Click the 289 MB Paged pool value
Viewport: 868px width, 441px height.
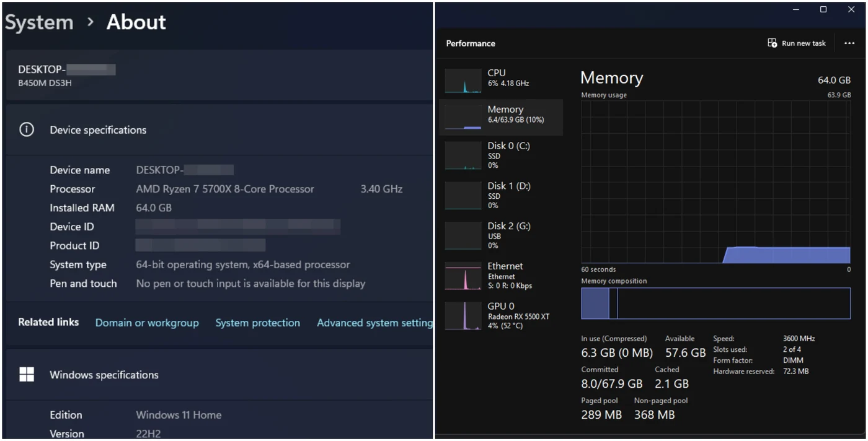[x=601, y=414]
